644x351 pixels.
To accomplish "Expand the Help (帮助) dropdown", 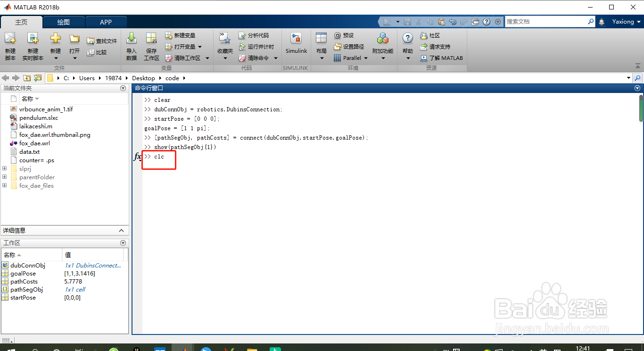I will (x=408, y=58).
